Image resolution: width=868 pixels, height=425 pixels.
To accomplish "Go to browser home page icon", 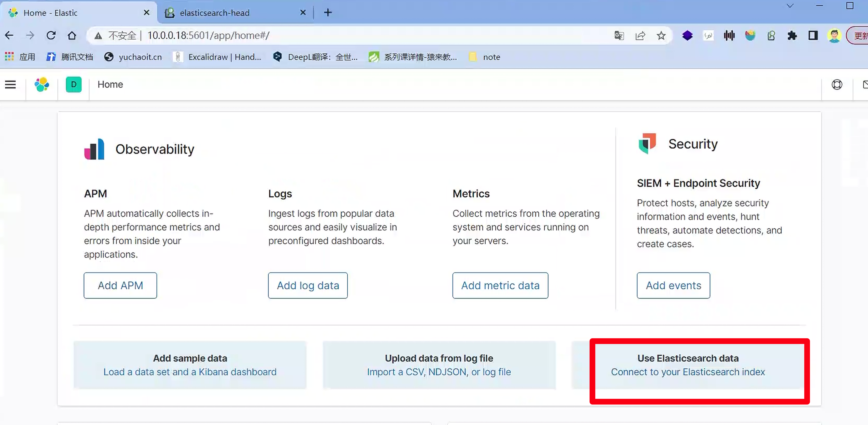I will click(x=72, y=35).
